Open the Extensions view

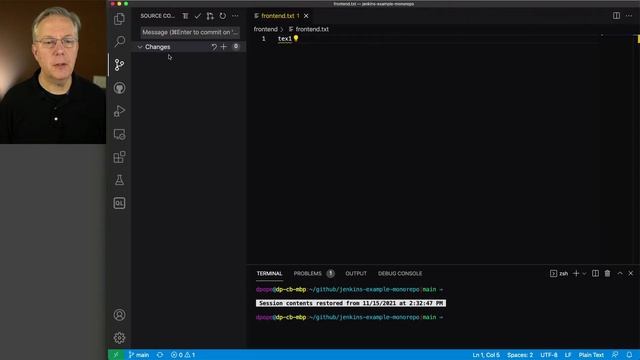point(119,157)
